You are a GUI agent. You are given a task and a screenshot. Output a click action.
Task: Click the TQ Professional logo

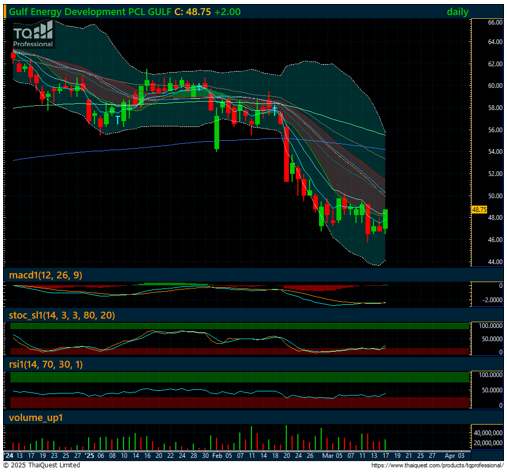(33, 34)
